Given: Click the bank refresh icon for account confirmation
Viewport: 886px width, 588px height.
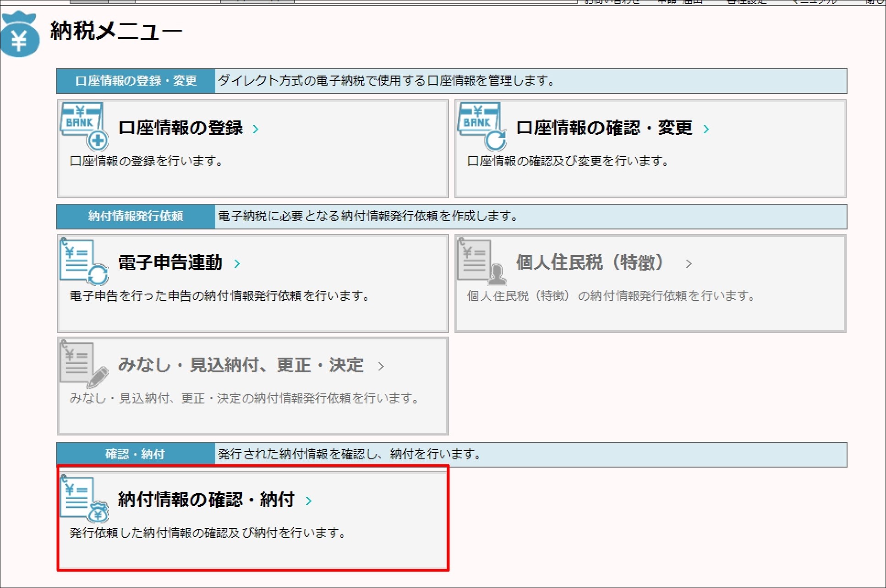Looking at the screenshot, I should coord(482,126).
